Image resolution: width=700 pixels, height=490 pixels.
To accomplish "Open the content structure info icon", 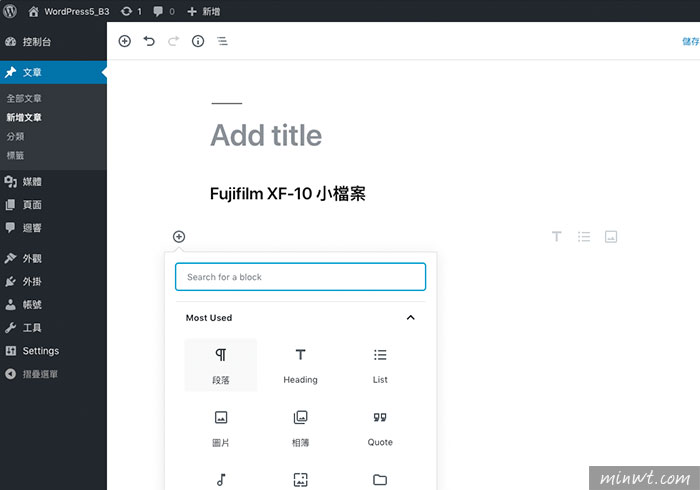I will tap(198, 42).
